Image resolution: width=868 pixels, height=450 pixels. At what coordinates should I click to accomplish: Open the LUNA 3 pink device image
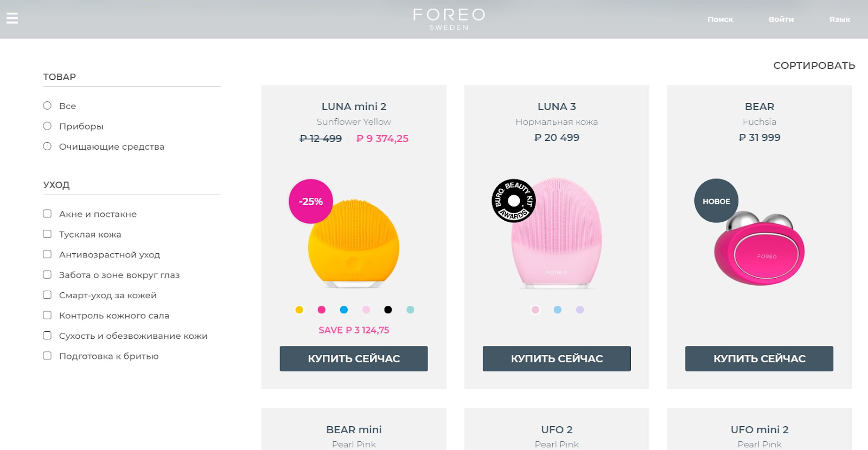(557, 233)
